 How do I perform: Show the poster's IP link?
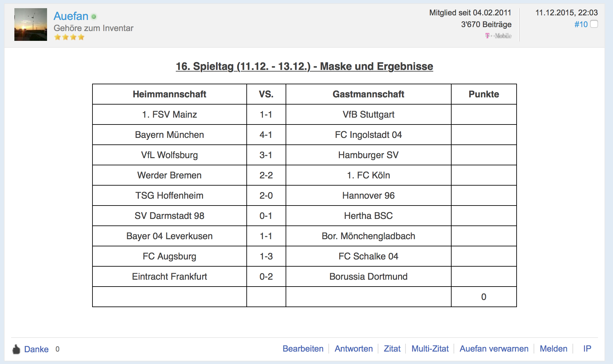587,349
